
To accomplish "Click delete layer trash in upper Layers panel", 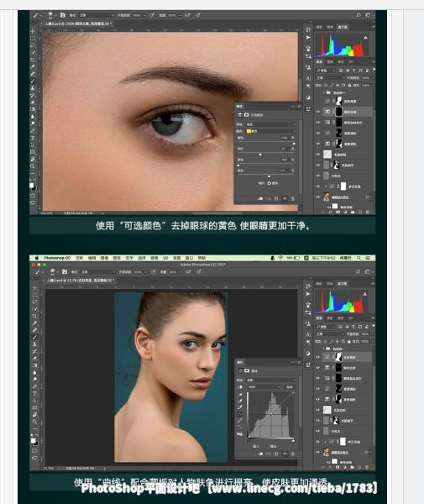I will pyautogui.click(x=368, y=212).
